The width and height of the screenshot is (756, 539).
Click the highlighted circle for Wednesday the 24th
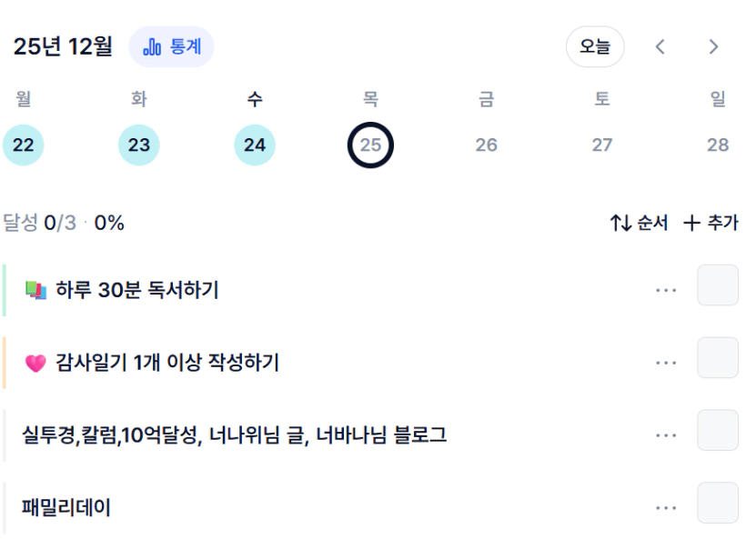(255, 145)
